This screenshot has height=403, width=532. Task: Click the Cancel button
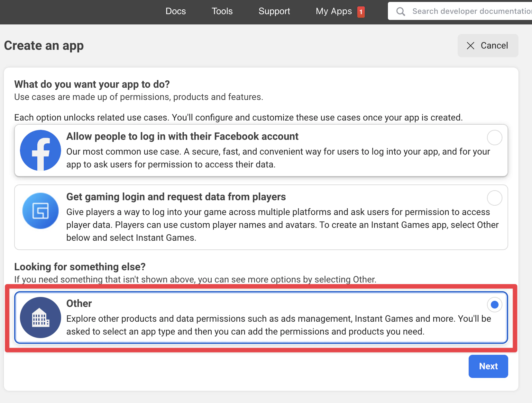[x=488, y=46]
